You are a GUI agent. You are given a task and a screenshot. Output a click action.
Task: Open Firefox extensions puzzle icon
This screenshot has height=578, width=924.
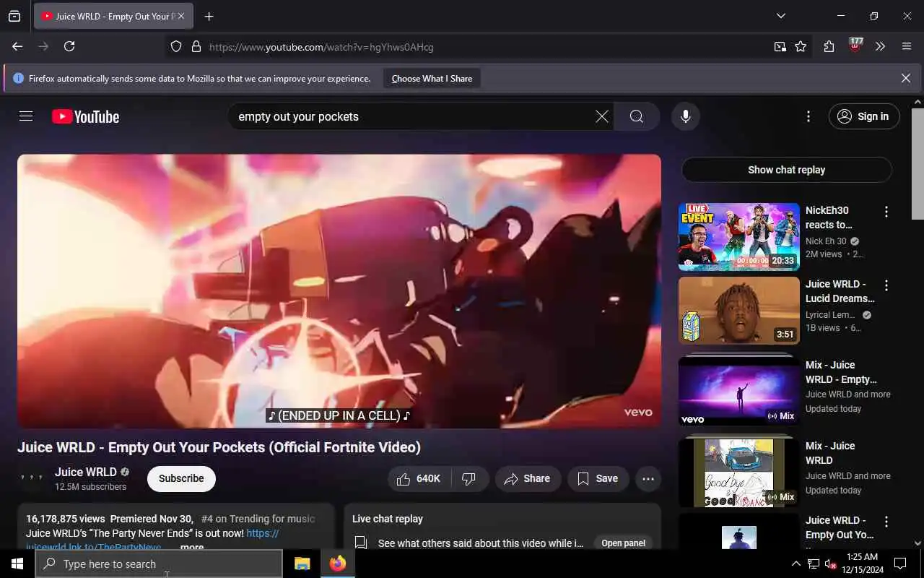click(x=829, y=46)
